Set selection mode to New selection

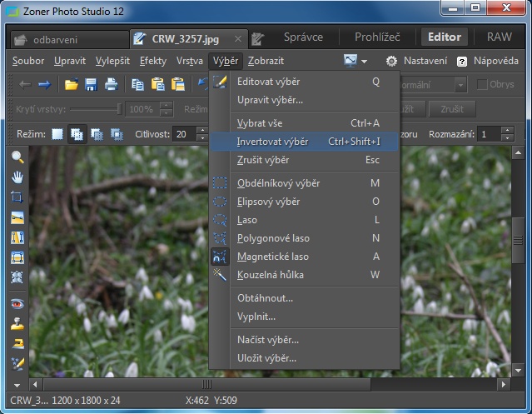pos(57,134)
